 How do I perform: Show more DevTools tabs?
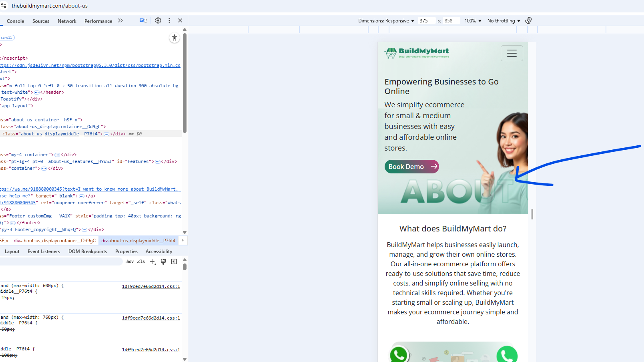coord(120,20)
